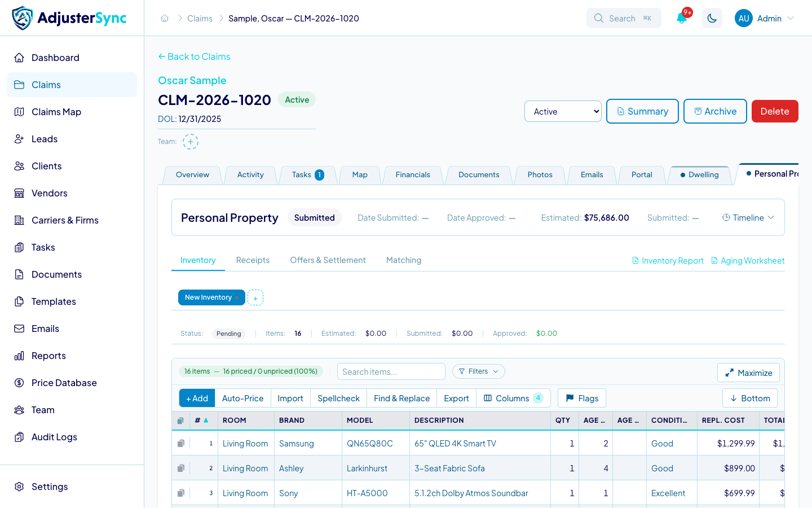This screenshot has height=508, width=812.
Task: Switch to the Dwelling tab
Action: pyautogui.click(x=699, y=175)
